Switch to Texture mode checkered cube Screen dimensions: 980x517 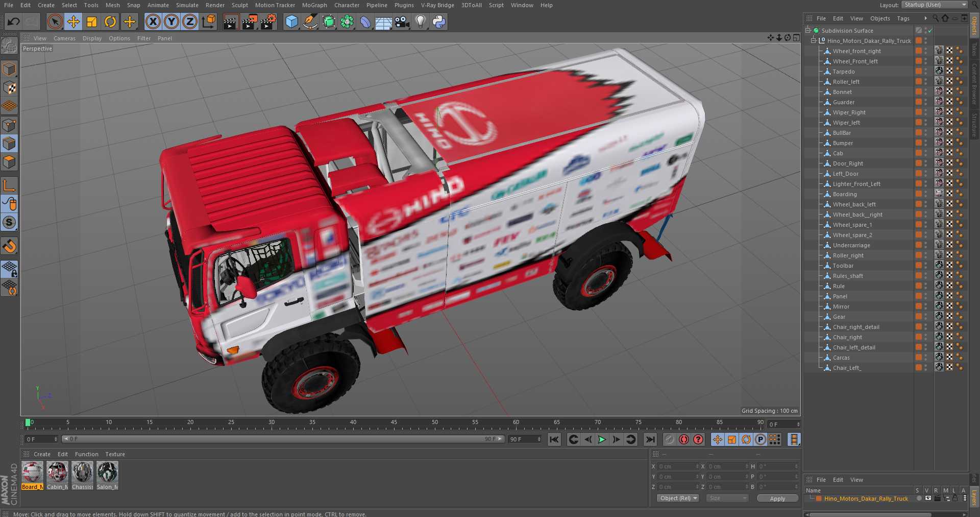(9, 87)
